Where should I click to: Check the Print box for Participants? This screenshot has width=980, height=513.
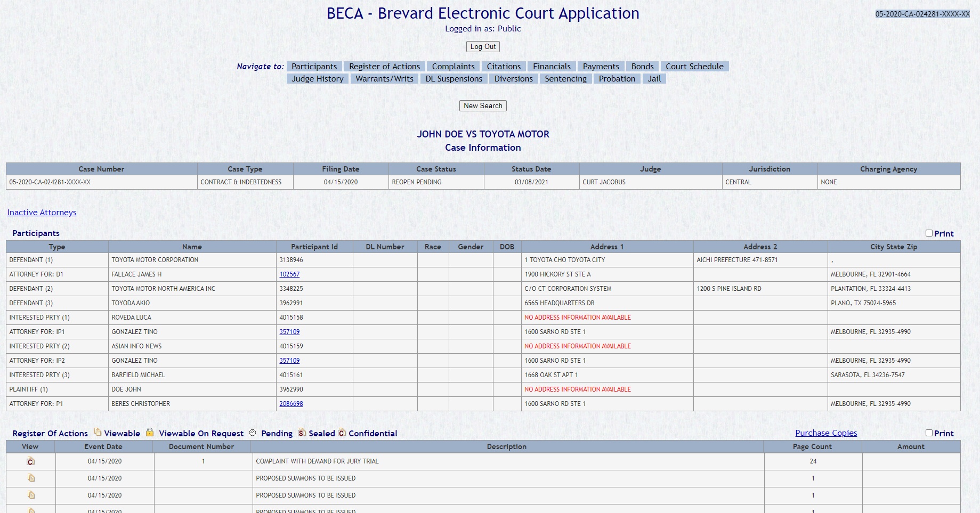pyautogui.click(x=929, y=233)
